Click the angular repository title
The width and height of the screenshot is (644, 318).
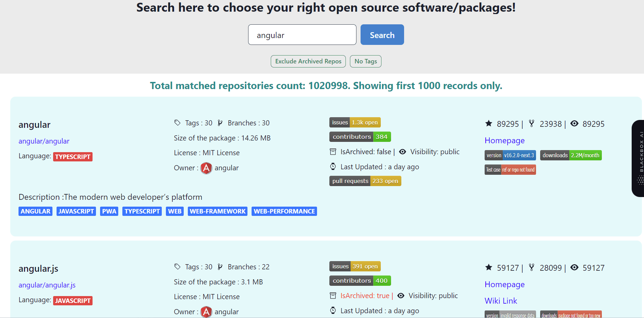click(34, 125)
